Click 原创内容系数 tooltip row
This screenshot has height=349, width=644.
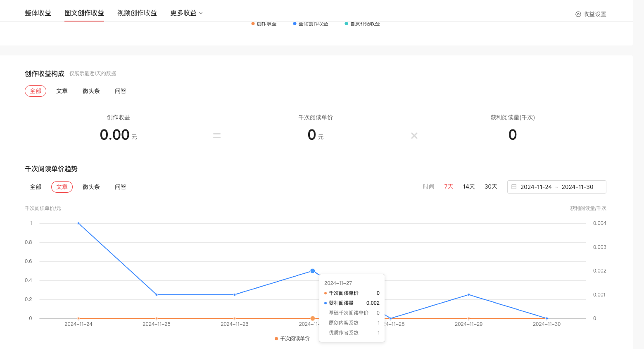tap(352, 323)
